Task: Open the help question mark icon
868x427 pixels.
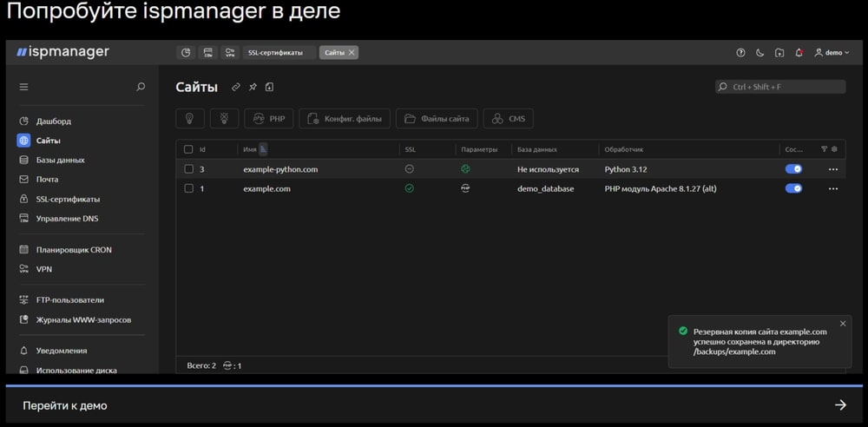Action: coord(740,53)
